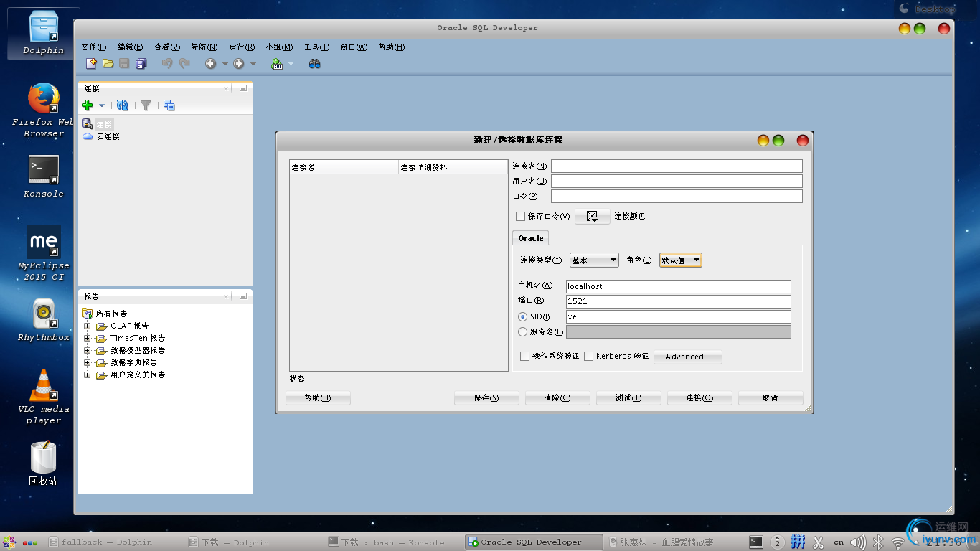Viewport: 980px width, 551px height.
Task: Enable the 保存口令 checkbox
Action: (521, 216)
